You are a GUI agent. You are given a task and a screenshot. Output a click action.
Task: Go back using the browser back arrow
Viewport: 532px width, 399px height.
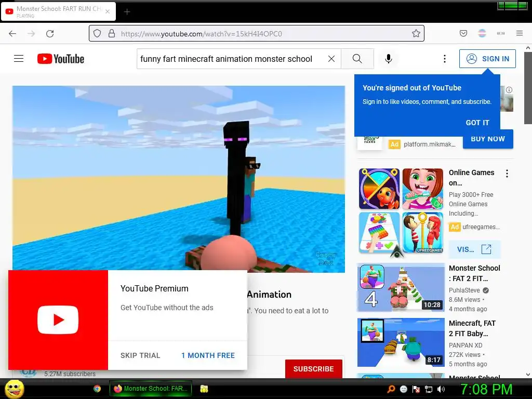(12, 34)
